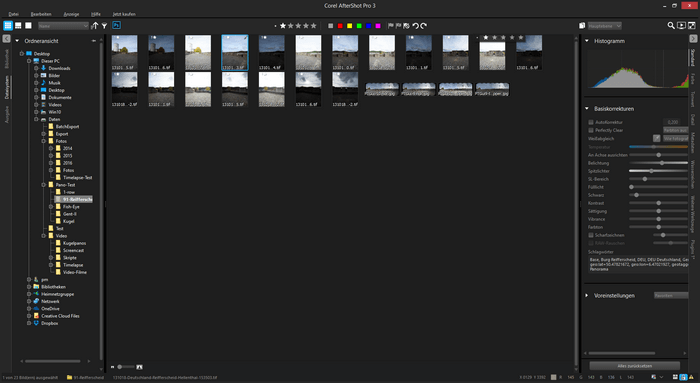
Task: Click the rotate left arrow icon
Action: [x=416, y=26]
